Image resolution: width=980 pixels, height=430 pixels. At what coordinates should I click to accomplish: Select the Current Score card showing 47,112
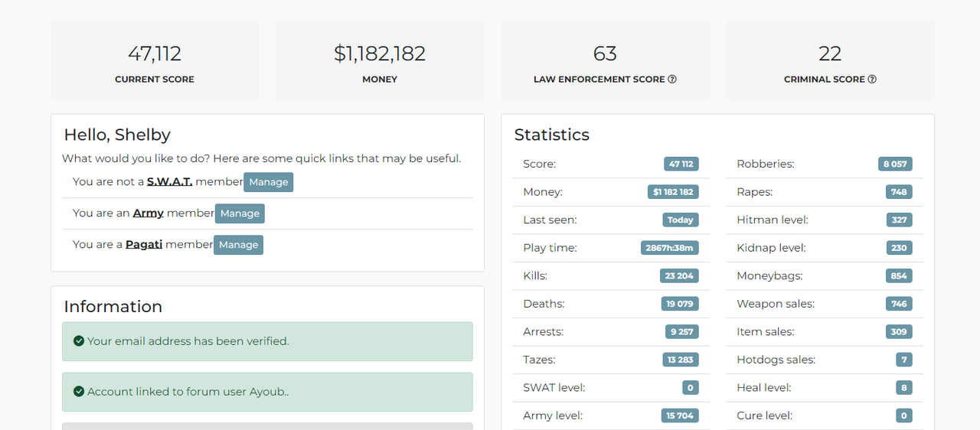[x=155, y=60]
